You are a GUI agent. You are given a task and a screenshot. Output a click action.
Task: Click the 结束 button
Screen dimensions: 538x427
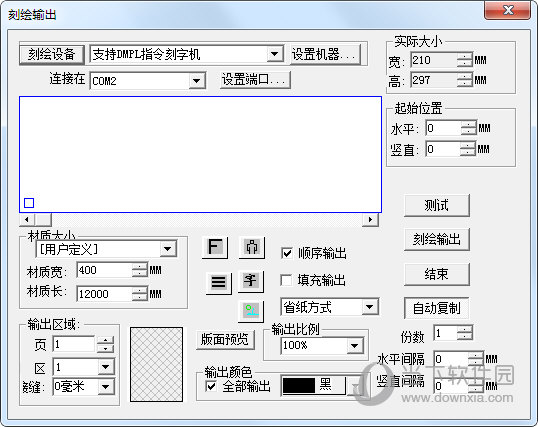coord(436,274)
